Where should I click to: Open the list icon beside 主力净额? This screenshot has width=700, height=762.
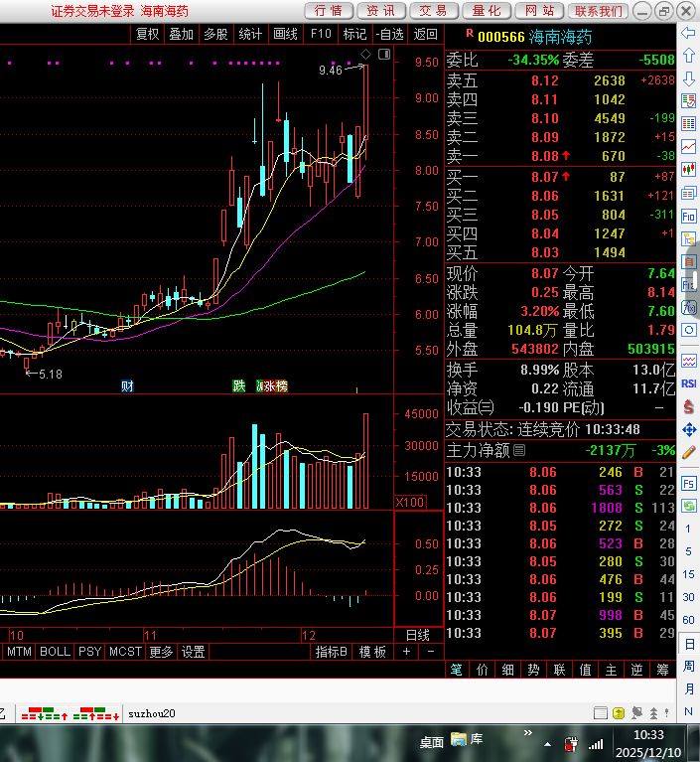(x=519, y=450)
